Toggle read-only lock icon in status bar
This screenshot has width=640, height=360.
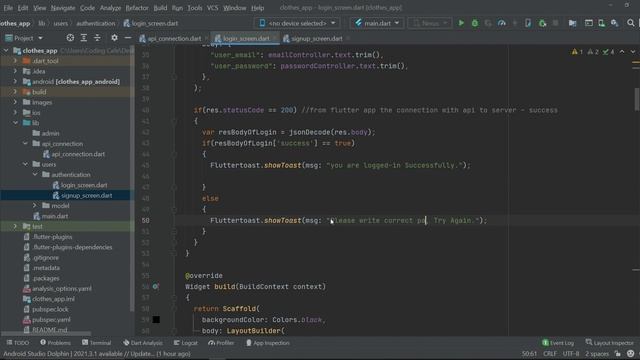[x=618, y=353]
